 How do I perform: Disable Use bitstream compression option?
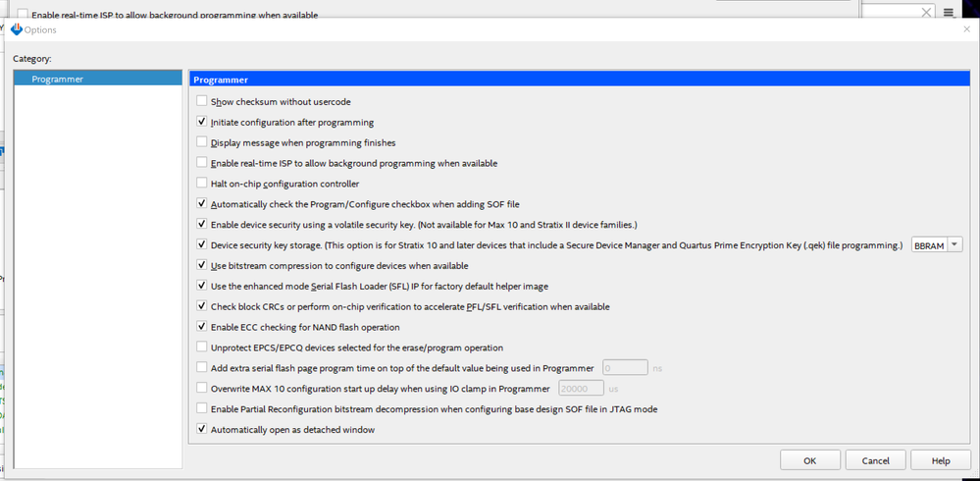(x=202, y=265)
